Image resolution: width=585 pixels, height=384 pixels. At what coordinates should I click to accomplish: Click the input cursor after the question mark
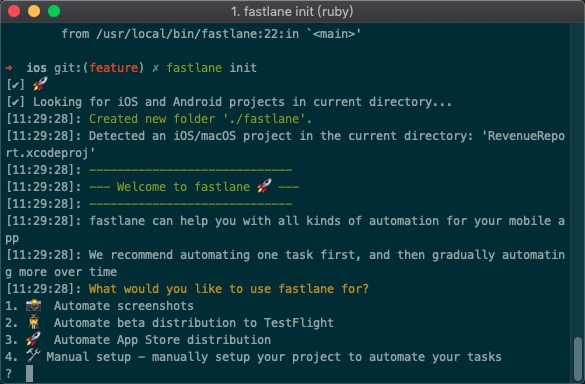pos(29,374)
